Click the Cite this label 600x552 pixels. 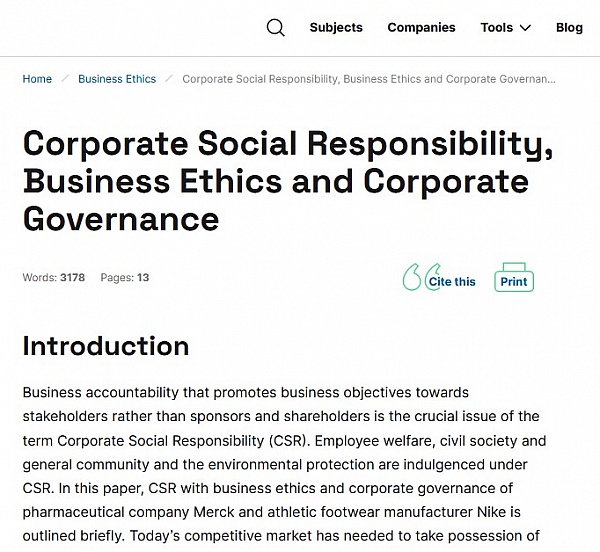tap(452, 282)
